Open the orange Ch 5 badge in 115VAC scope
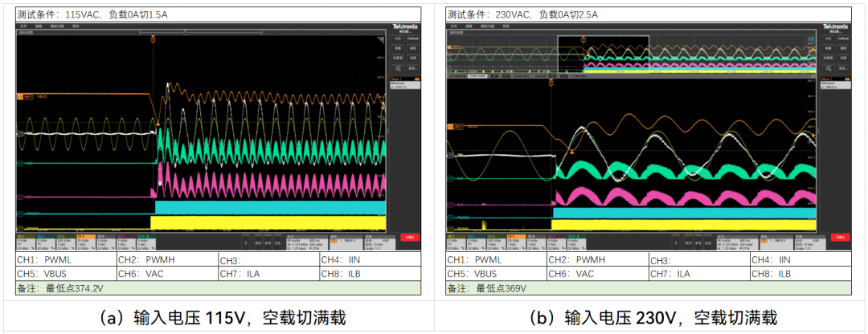 [86, 241]
